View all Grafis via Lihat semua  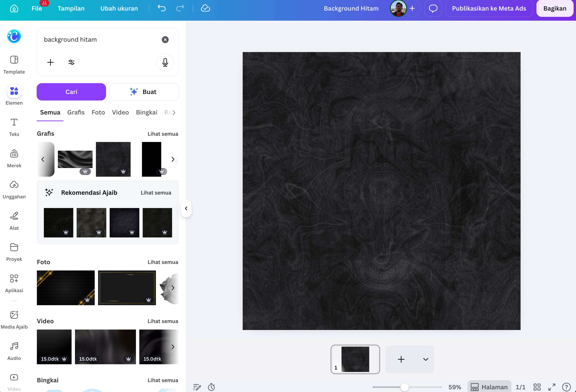163,134
